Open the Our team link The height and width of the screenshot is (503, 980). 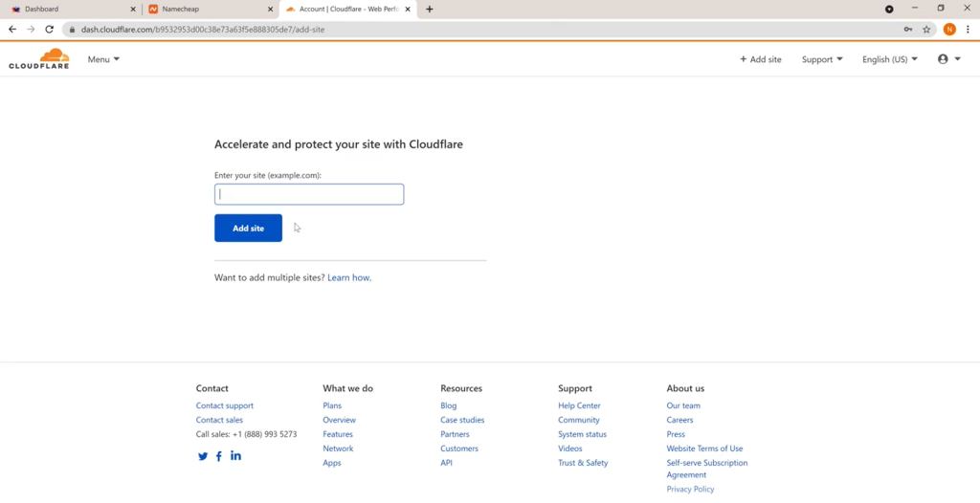click(x=683, y=405)
